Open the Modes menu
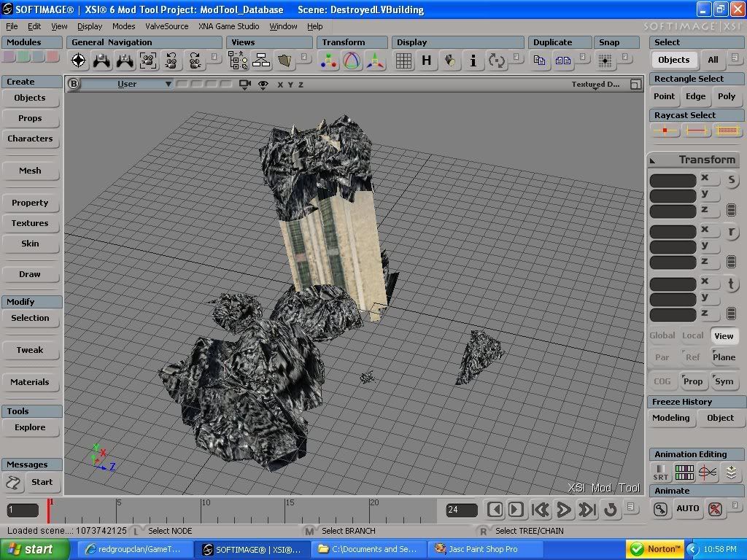The height and width of the screenshot is (560, 747). [124, 26]
